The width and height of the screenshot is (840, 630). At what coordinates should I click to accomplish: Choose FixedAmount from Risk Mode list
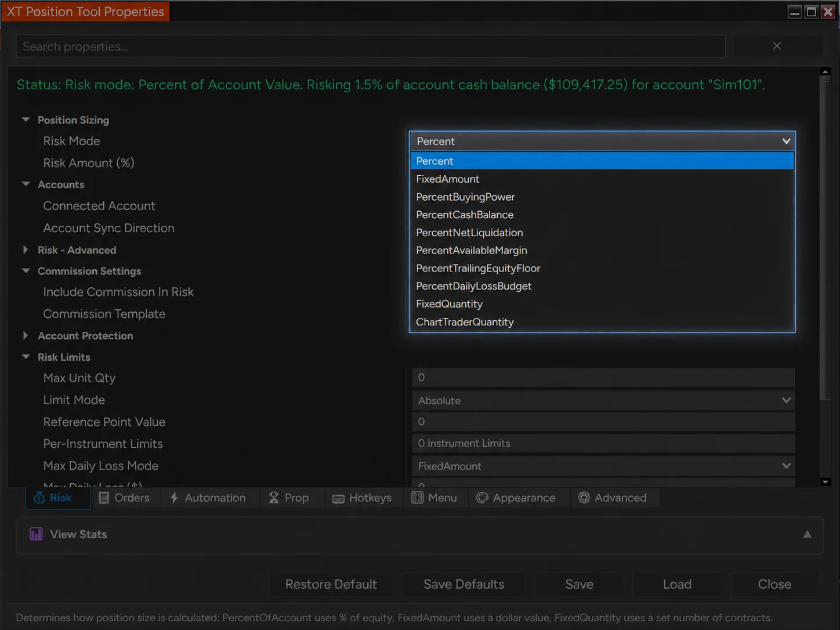[602, 179]
